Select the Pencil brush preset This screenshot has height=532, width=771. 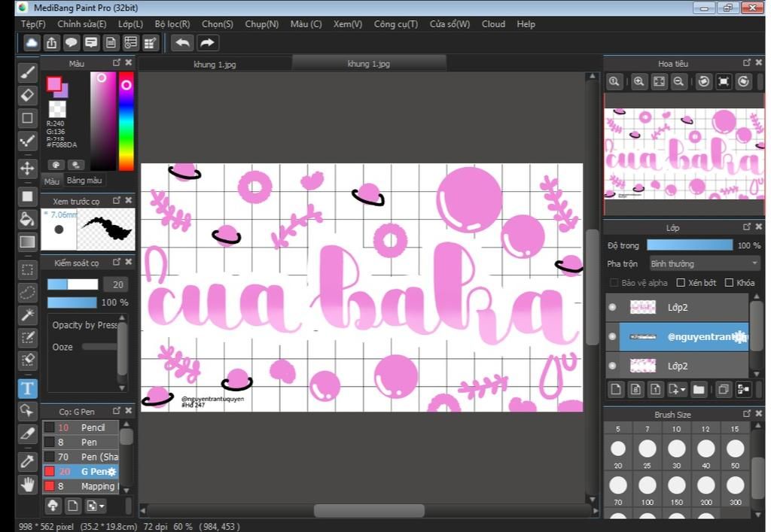93,427
